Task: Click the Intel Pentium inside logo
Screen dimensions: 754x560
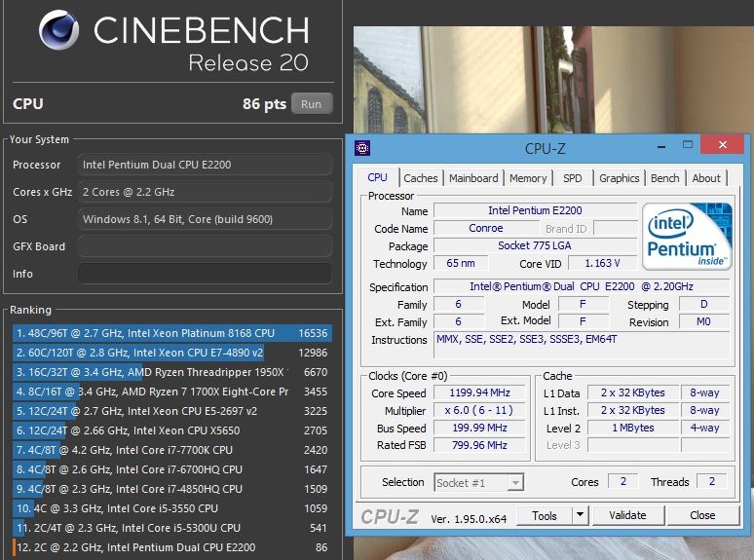Action: (x=687, y=236)
